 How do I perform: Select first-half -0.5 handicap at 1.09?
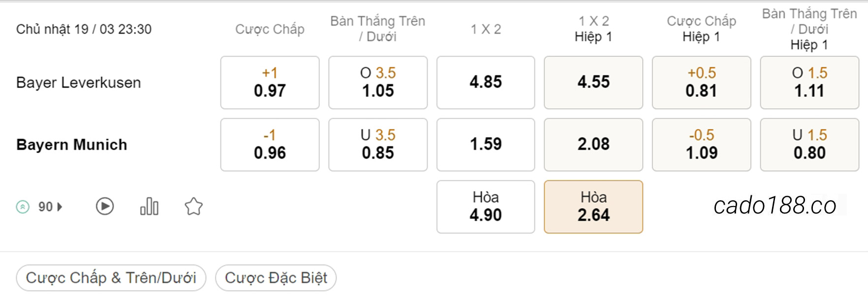[702, 144]
